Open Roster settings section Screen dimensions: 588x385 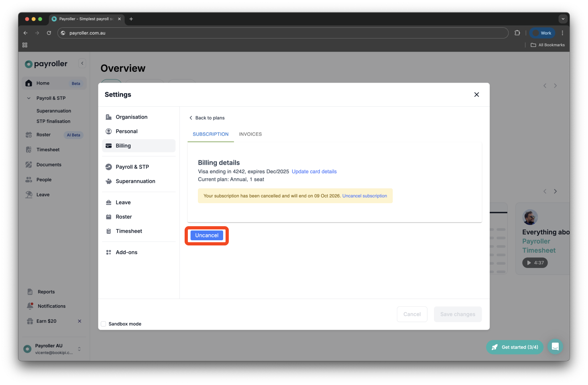click(x=139, y=217)
